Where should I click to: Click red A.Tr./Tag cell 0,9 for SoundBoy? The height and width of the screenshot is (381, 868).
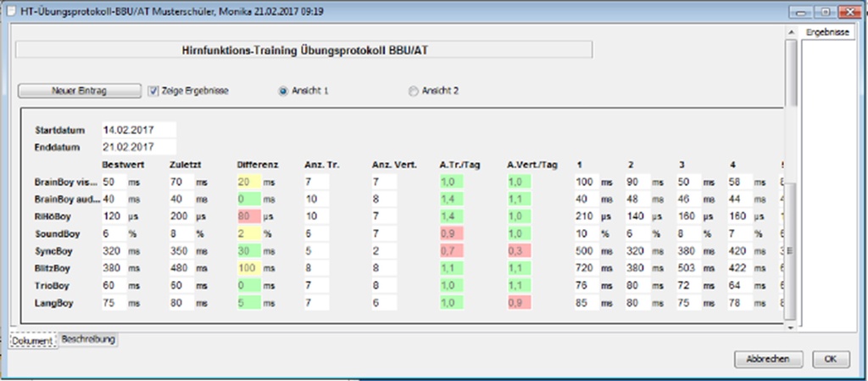[452, 233]
